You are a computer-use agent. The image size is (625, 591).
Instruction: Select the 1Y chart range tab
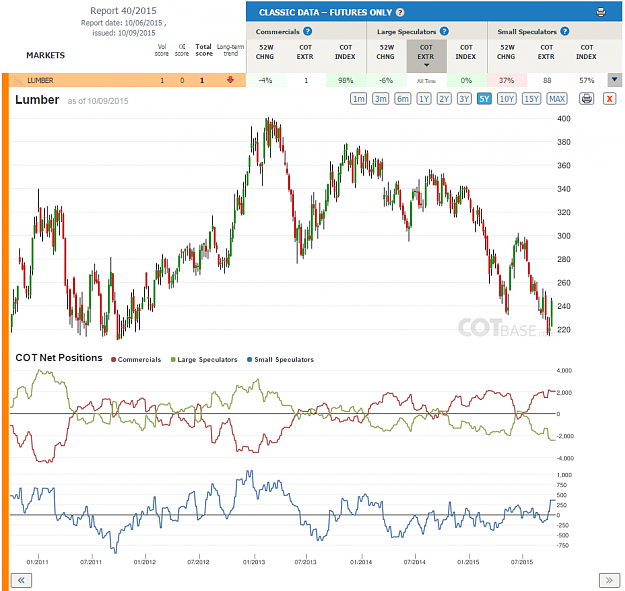(x=424, y=99)
